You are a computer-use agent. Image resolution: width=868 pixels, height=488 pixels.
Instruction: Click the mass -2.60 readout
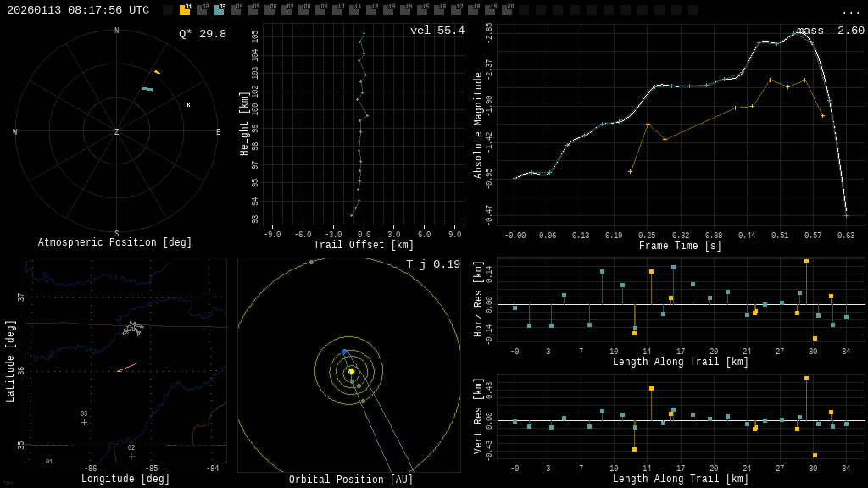click(x=830, y=31)
